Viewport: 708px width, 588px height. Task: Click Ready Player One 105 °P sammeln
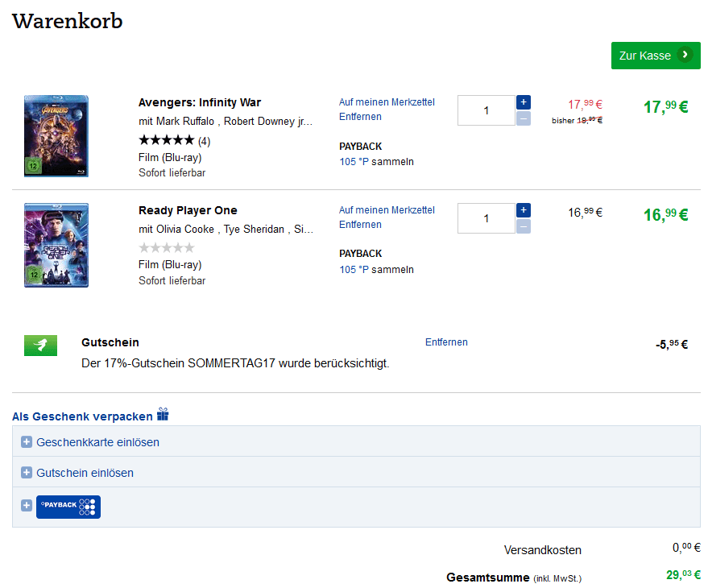(x=377, y=270)
